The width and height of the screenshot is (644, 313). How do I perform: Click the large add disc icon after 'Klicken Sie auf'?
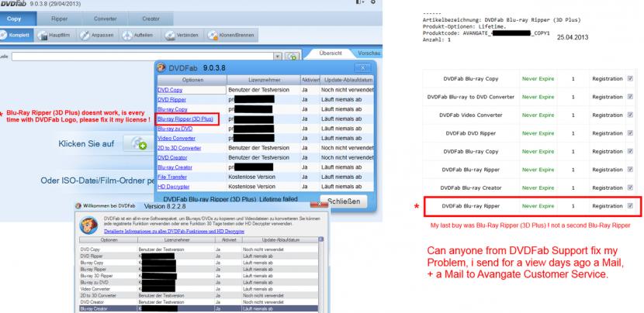(137, 143)
